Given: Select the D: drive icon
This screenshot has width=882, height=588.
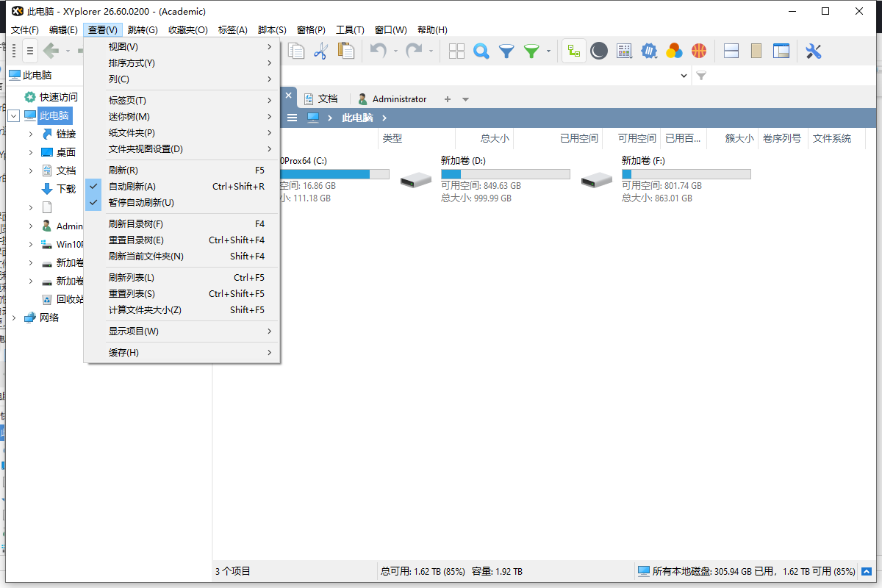Looking at the screenshot, I should [x=416, y=179].
